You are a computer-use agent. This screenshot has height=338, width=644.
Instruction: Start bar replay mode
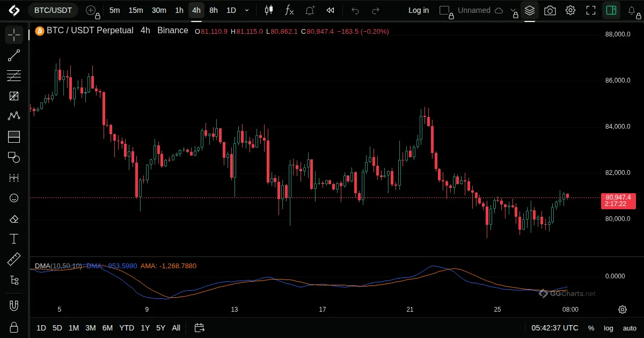(331, 10)
